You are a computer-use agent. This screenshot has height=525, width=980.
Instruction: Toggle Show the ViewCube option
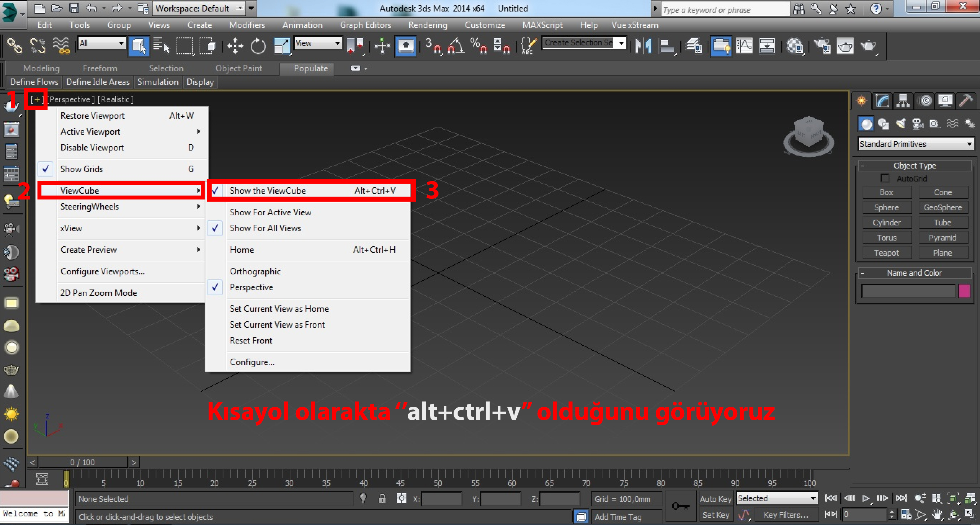click(267, 190)
